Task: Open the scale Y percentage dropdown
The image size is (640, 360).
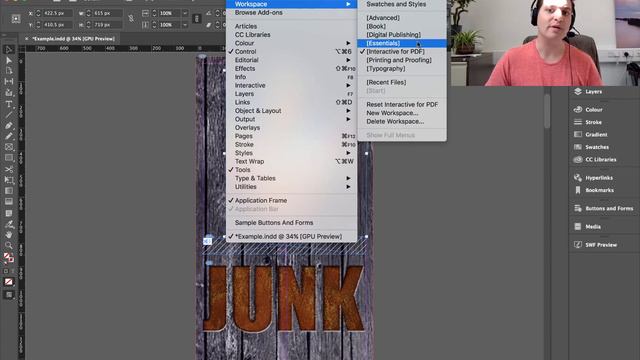Action: point(185,25)
